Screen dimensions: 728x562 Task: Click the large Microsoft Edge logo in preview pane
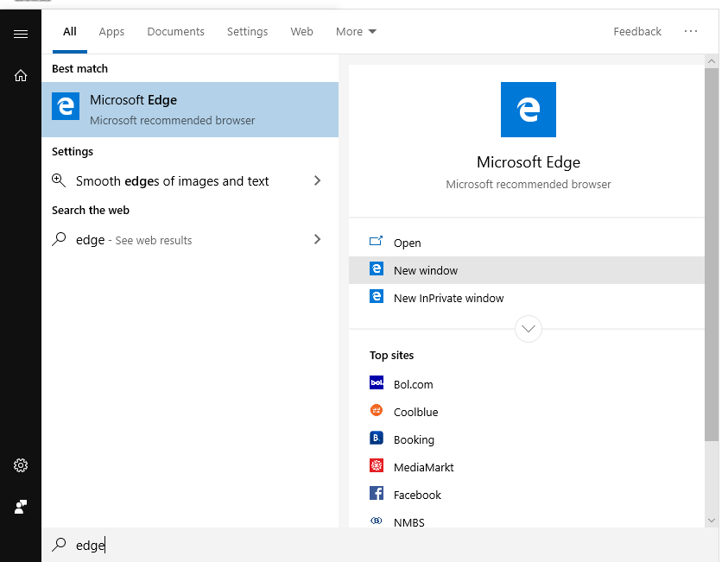click(x=528, y=110)
